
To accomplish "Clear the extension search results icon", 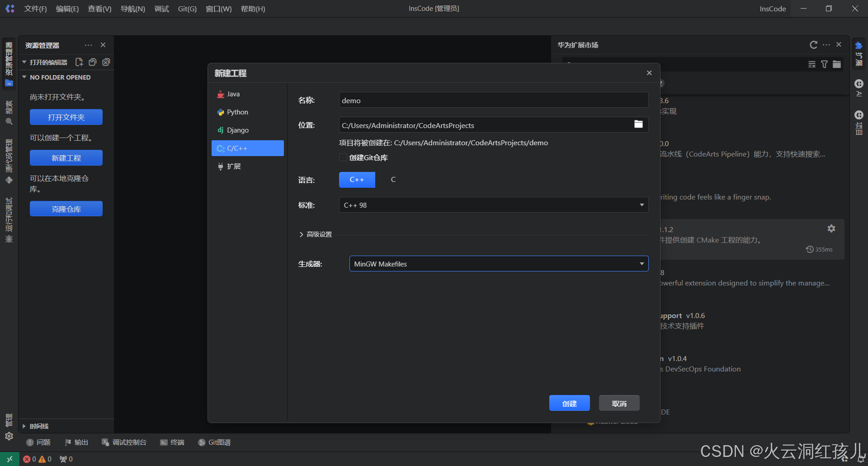I will pyautogui.click(x=812, y=64).
